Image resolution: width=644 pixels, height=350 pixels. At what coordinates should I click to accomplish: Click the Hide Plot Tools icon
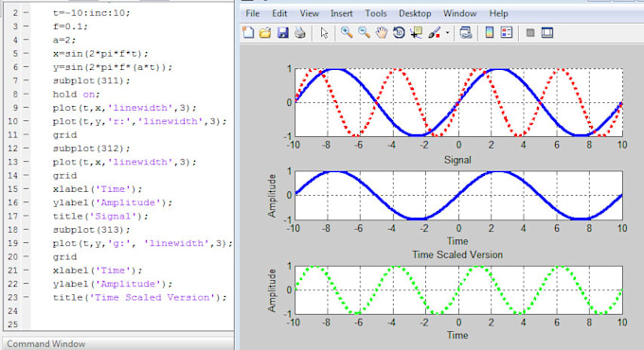(x=530, y=32)
